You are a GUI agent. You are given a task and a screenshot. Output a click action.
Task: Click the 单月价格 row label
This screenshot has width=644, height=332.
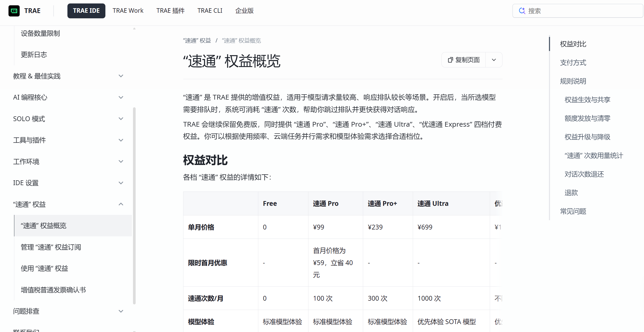click(201, 227)
